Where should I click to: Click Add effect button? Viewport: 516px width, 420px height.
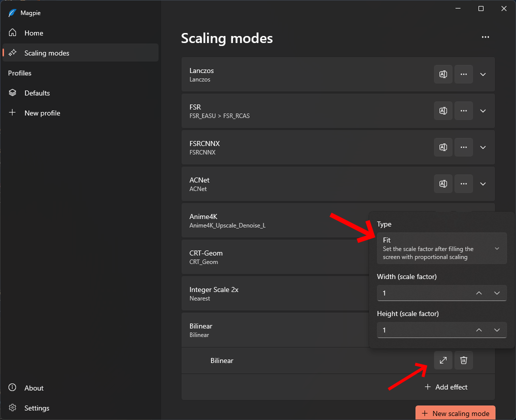point(446,387)
